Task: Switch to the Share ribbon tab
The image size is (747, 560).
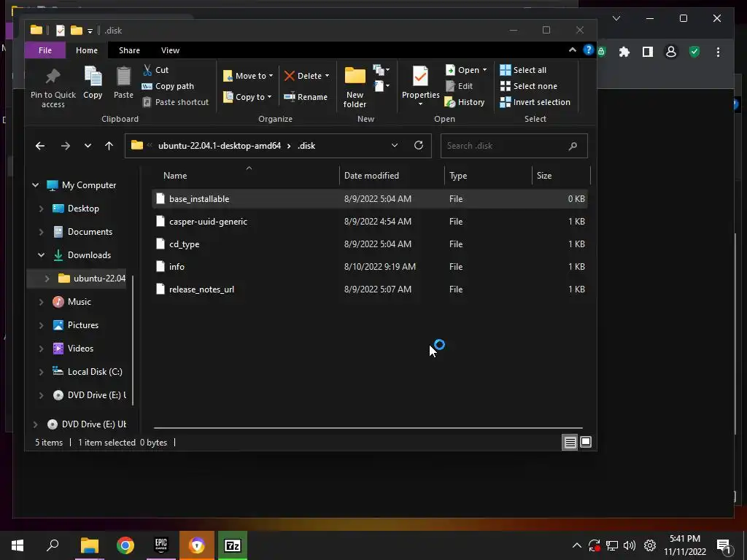Action: tap(129, 50)
